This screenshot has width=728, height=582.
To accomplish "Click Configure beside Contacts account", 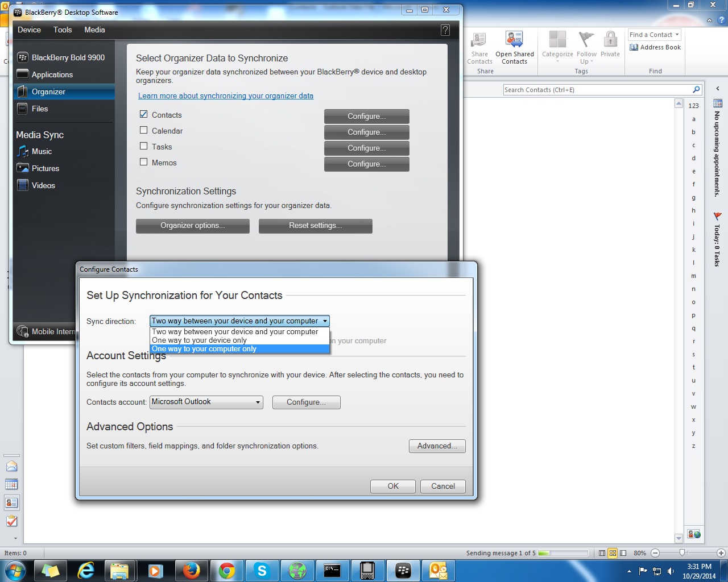I will click(307, 402).
